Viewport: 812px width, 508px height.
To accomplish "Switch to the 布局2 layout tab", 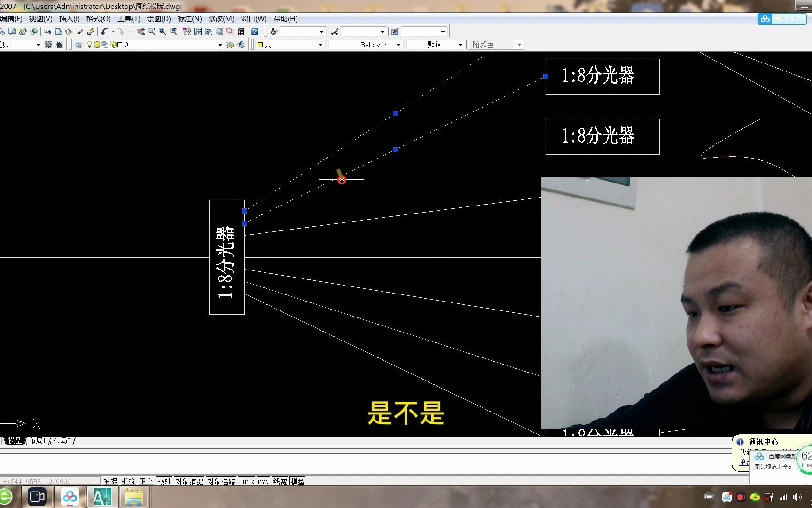I will tap(62, 441).
